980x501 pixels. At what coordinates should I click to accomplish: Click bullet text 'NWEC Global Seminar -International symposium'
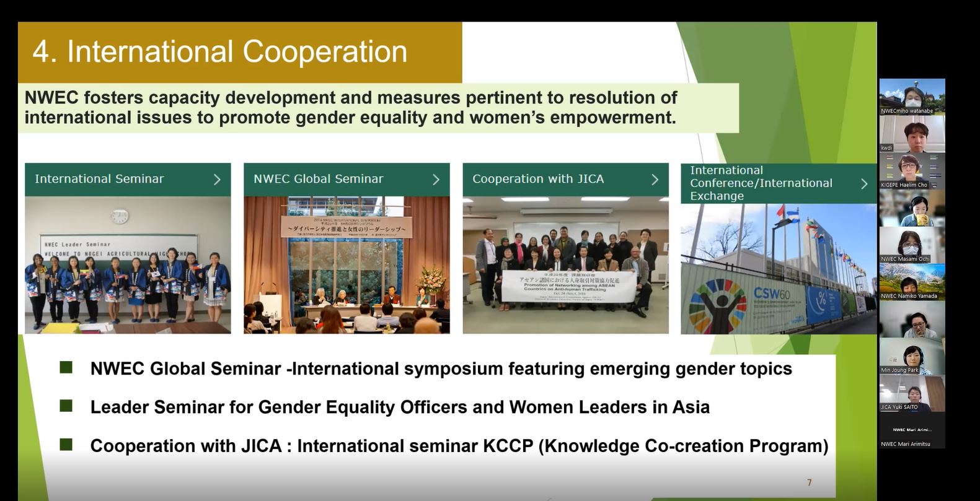tap(441, 368)
